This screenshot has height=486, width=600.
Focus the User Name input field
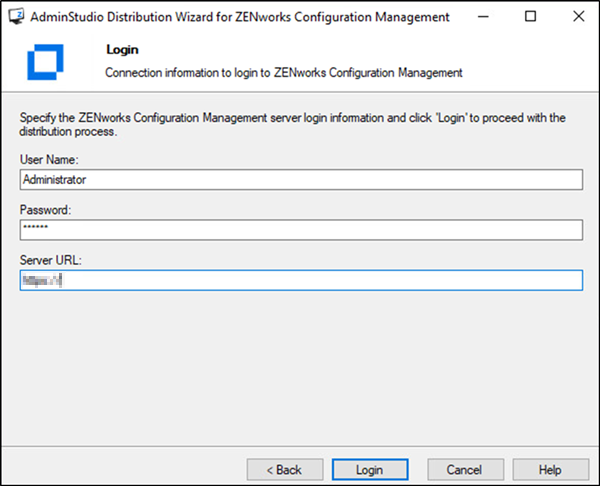[300, 179]
